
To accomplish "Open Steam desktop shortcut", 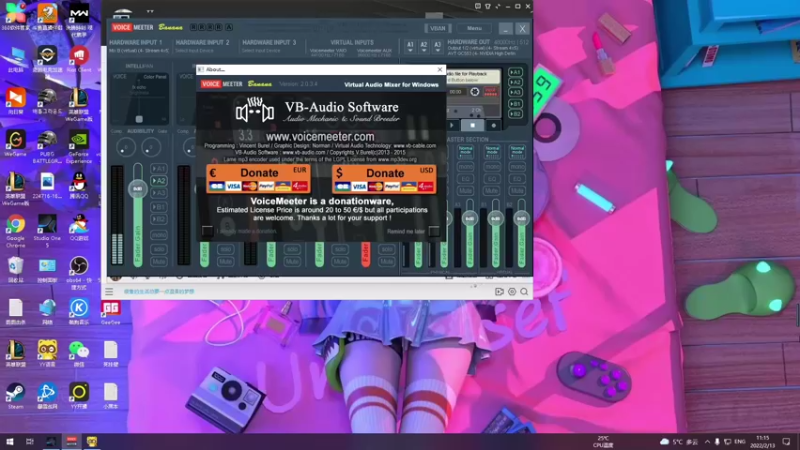I will [15, 396].
